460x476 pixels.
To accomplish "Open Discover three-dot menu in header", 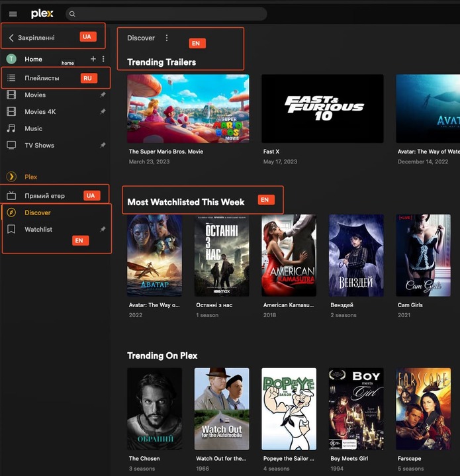I will click(x=167, y=38).
